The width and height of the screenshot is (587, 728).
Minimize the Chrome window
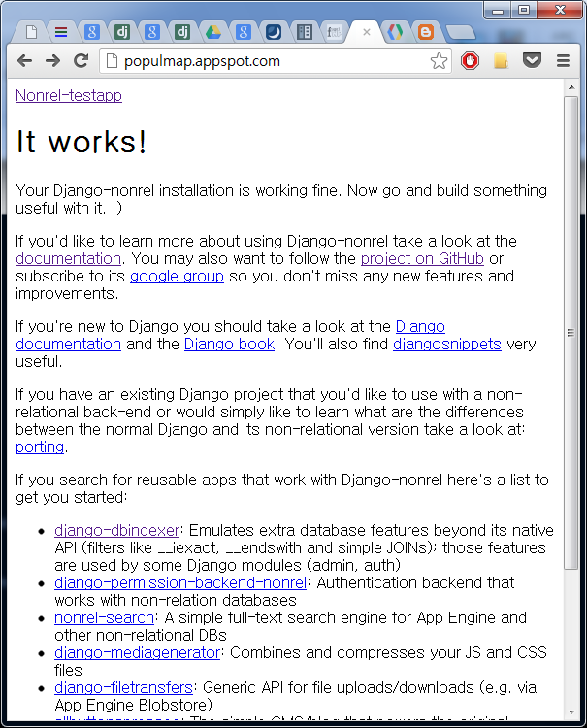(498, 11)
